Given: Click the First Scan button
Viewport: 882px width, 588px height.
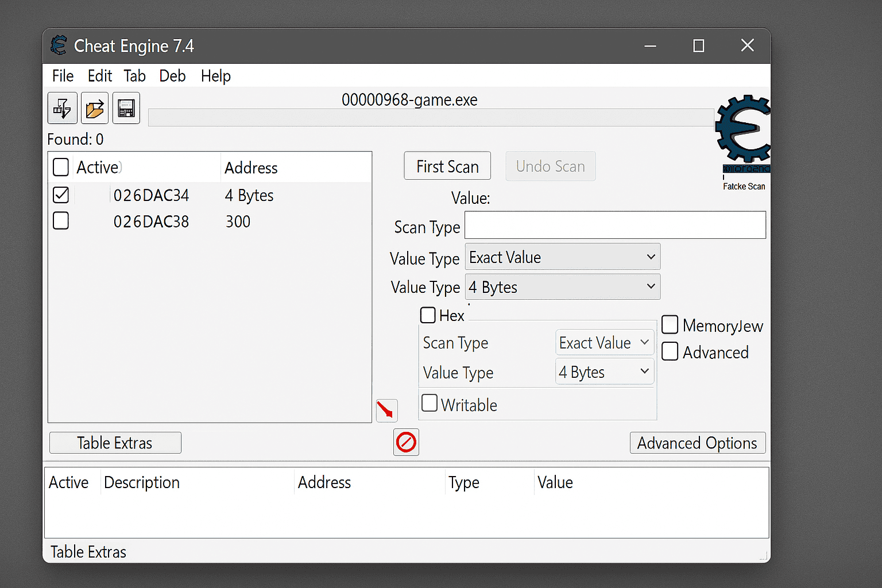Looking at the screenshot, I should click(447, 166).
